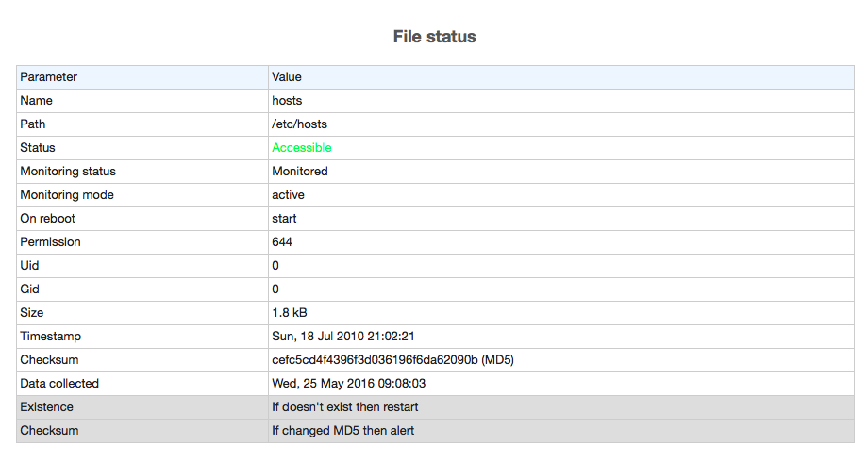The image size is (868, 462).
Task: Select the 644 permission value
Action: [282, 241]
